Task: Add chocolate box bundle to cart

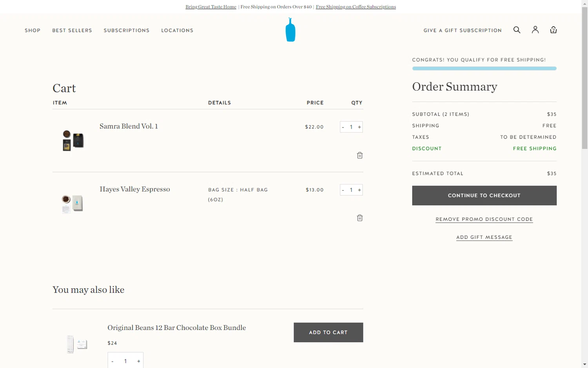Action: 328,332
